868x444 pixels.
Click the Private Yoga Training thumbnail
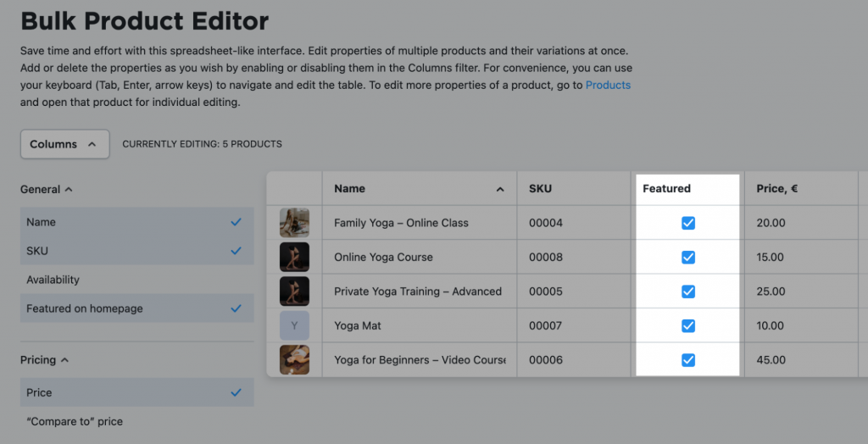(294, 291)
